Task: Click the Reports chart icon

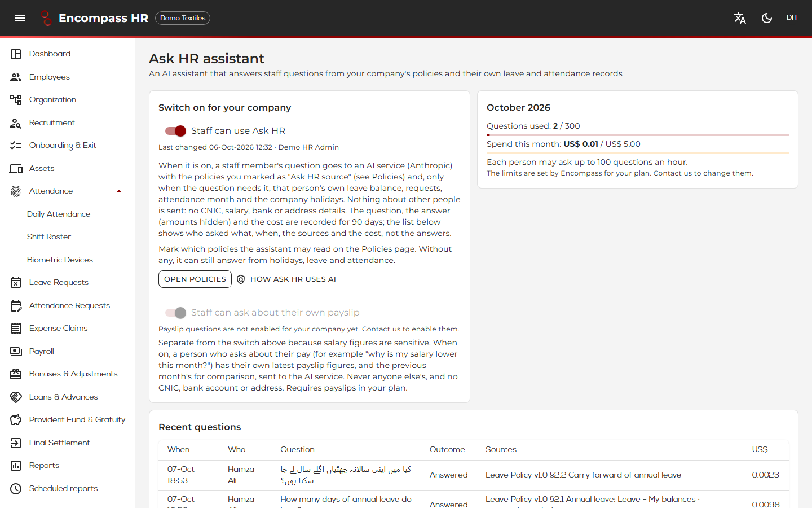Action: click(16, 466)
